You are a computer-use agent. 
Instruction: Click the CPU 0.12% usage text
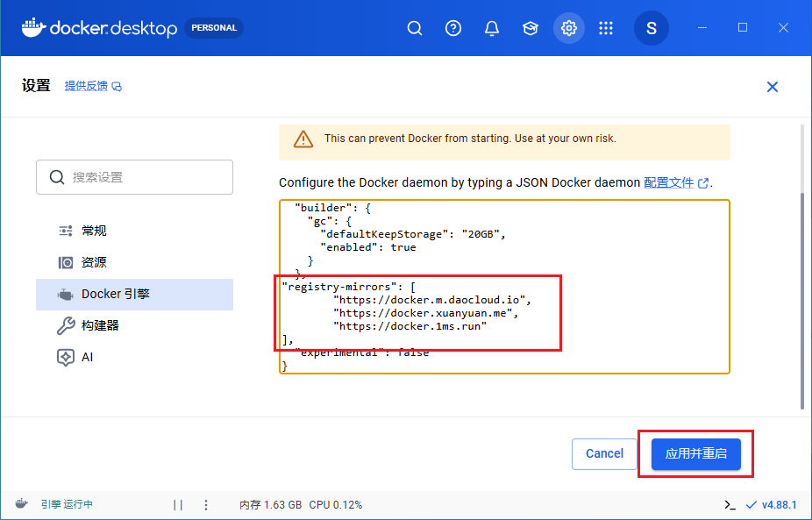336,504
